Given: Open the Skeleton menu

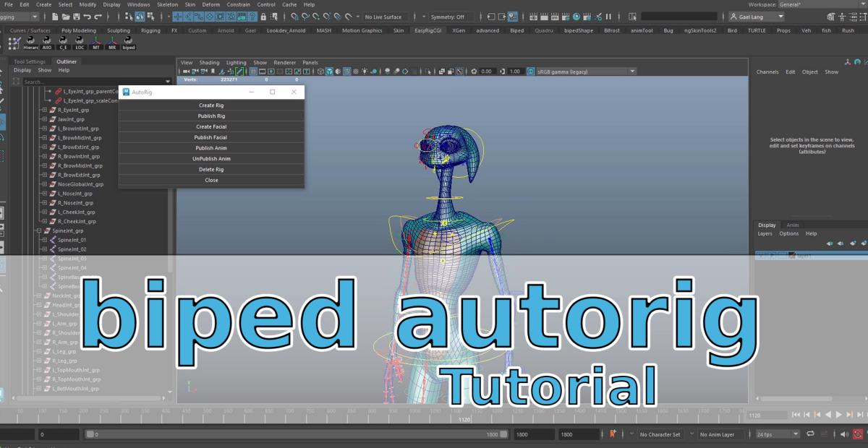Looking at the screenshot, I should click(167, 4).
